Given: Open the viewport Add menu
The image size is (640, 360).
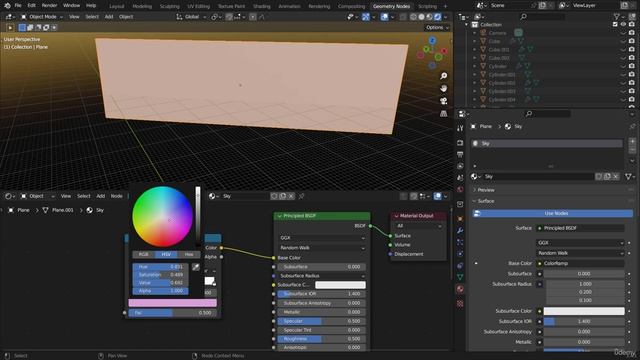Looking at the screenshot, I should tap(109, 17).
